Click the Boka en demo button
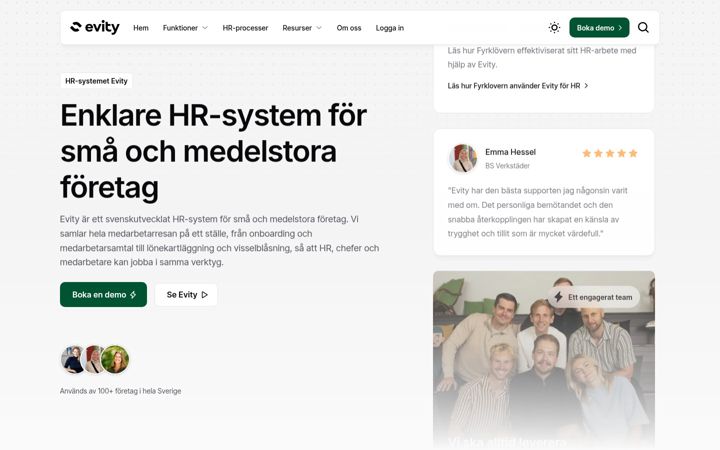Image resolution: width=720 pixels, height=450 pixels. (103, 294)
